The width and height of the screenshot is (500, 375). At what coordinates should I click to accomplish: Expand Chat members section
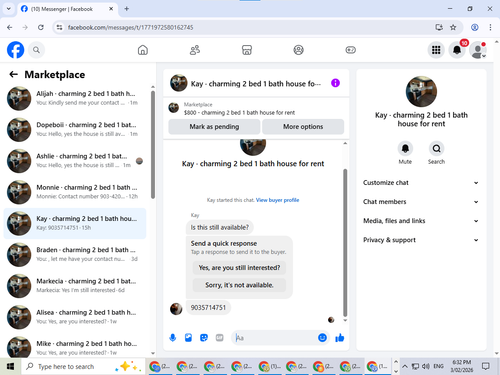(421, 202)
